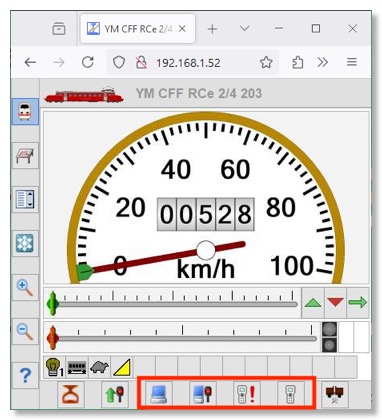Open help with the question mark icon
This screenshot has height=420, width=382.
[25, 375]
